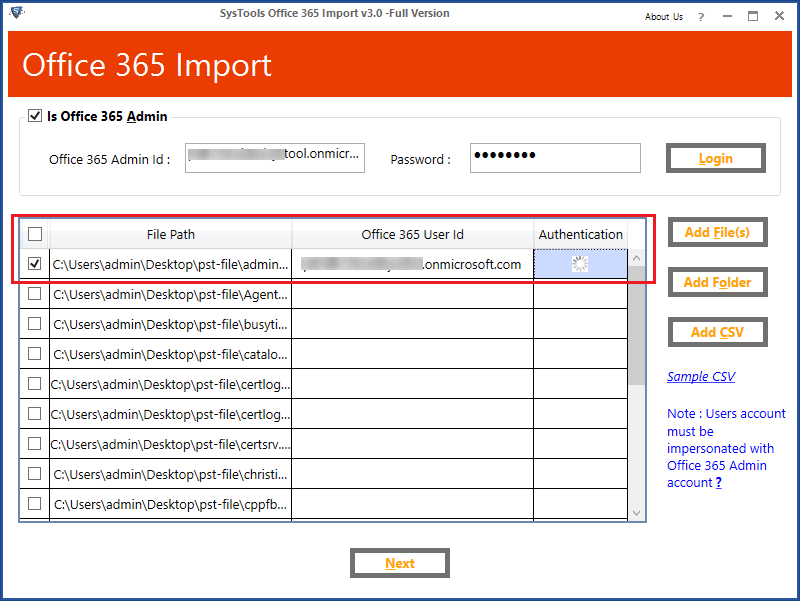Viewport: 800px width, 601px height.
Task: Select all files using the header checkbox
Action: (35, 233)
